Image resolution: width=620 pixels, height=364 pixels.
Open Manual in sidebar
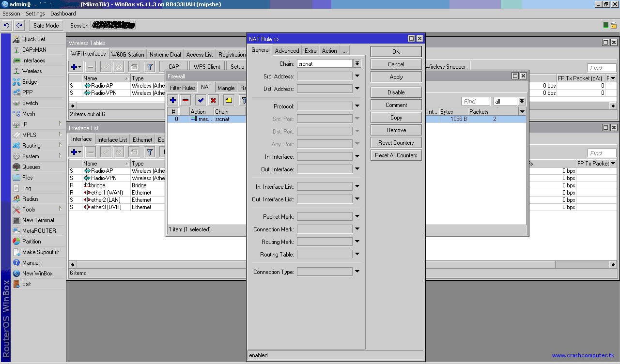pyautogui.click(x=31, y=263)
